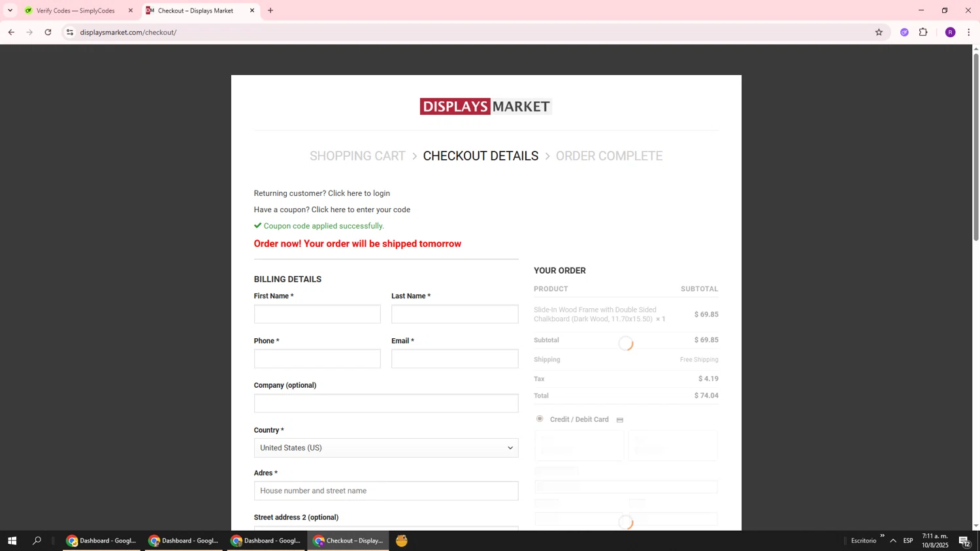Expand the Escritorio toolbar chevron
The height and width of the screenshot is (551, 980).
point(882,536)
